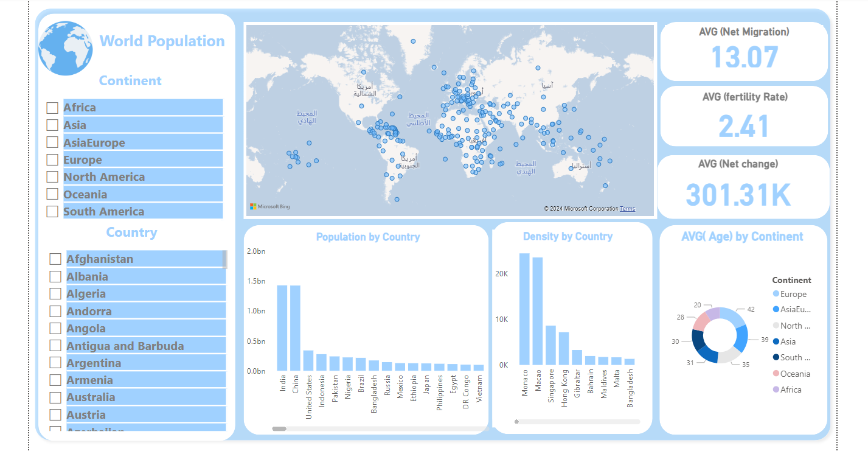The width and height of the screenshot is (868, 451).
Task: Select the Africa legend marker dot
Action: [x=776, y=390]
